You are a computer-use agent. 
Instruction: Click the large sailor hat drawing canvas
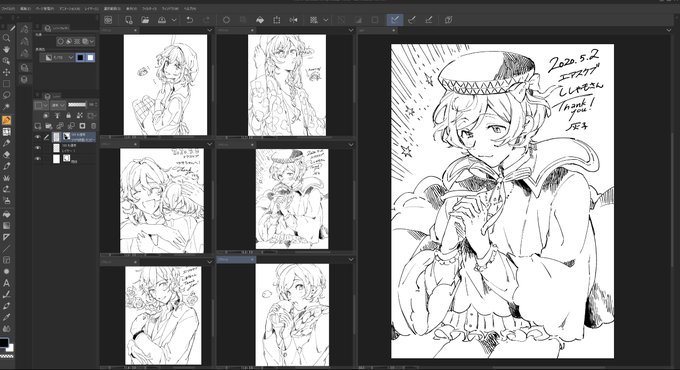(x=502, y=201)
